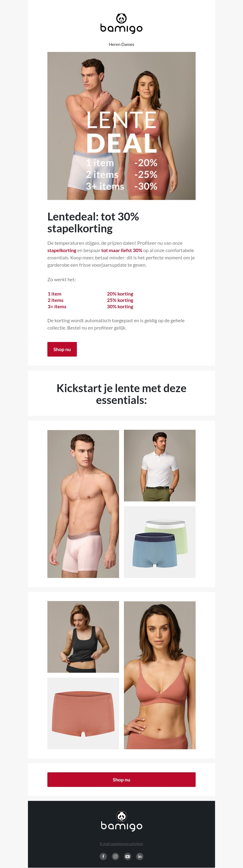The image size is (243, 868).
Task: Open the Heren menu link
Action: point(115,44)
